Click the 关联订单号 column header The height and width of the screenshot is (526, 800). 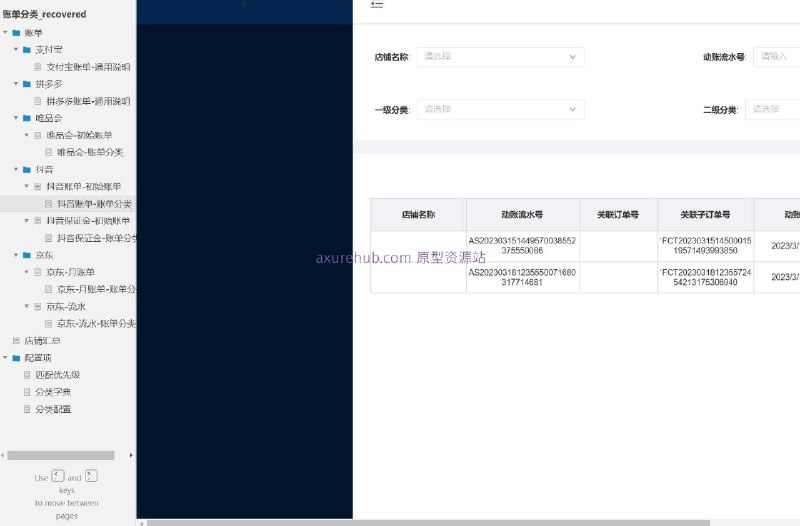618,215
